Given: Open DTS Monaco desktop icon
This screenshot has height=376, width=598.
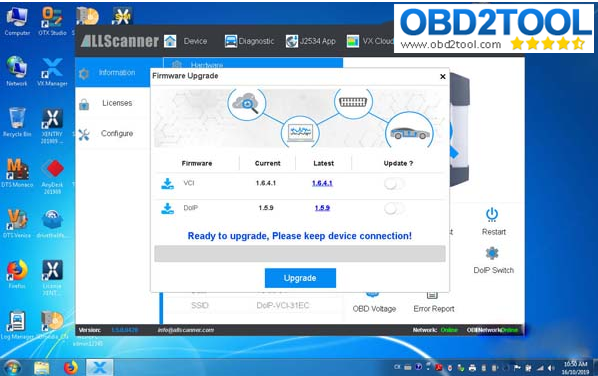Looking at the screenshot, I should point(17,173).
